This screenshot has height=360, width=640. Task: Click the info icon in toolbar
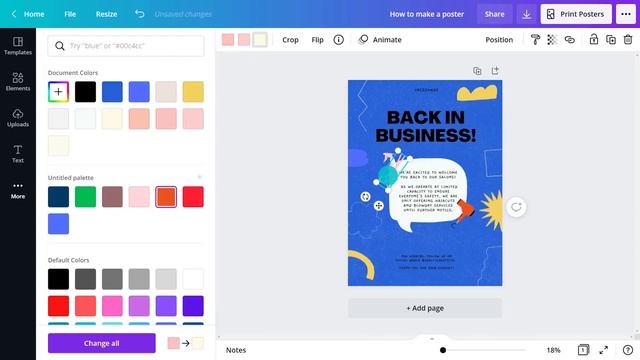338,40
